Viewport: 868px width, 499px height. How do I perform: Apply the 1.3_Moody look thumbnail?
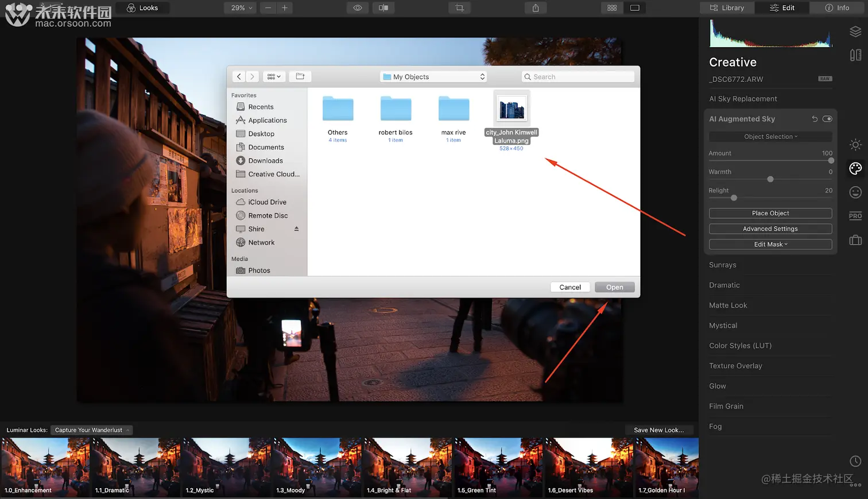[317, 467]
